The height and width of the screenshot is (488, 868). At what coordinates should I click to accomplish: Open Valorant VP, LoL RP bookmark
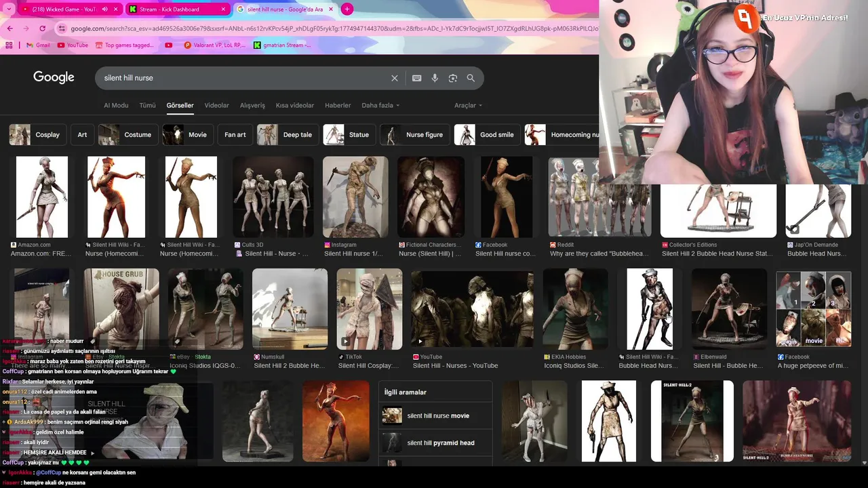coord(214,45)
